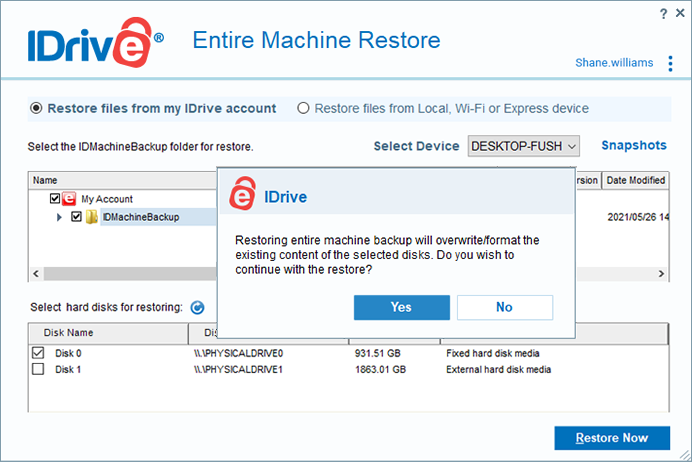
Task: Click the Date Modified column header
Action: pyautogui.click(x=636, y=180)
